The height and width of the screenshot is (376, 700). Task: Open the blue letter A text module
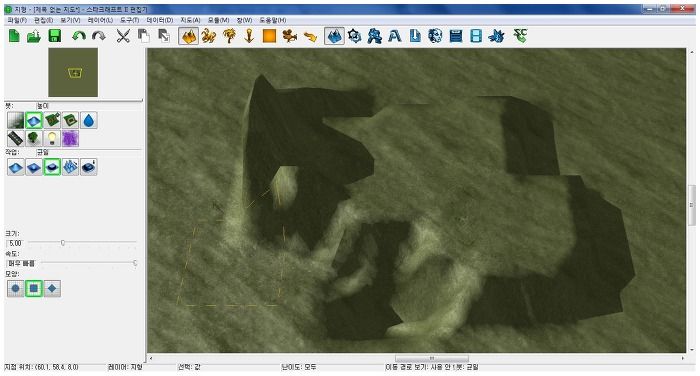pyautogui.click(x=395, y=36)
